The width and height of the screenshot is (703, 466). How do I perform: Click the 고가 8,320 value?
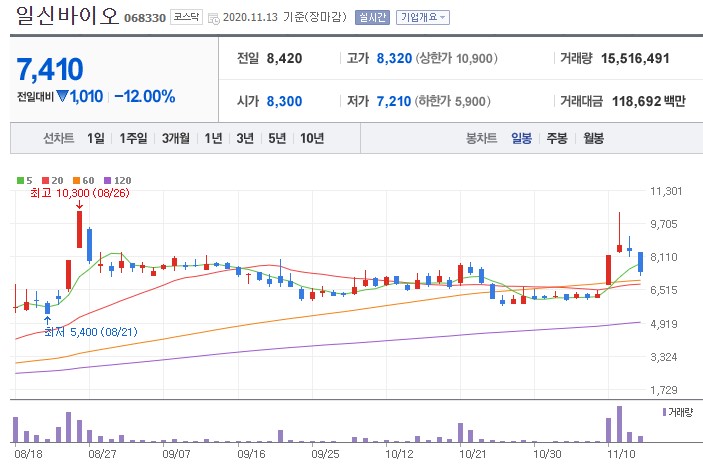[394, 58]
